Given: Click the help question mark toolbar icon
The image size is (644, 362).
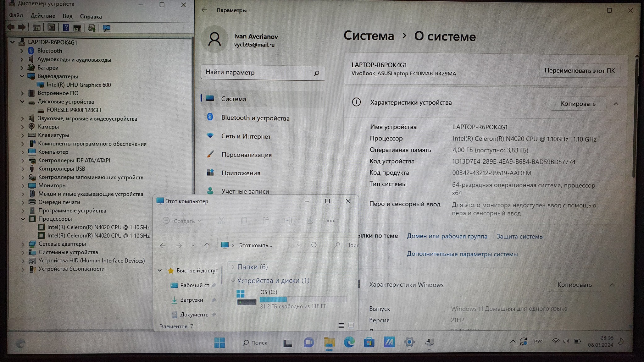Looking at the screenshot, I should click(x=66, y=28).
